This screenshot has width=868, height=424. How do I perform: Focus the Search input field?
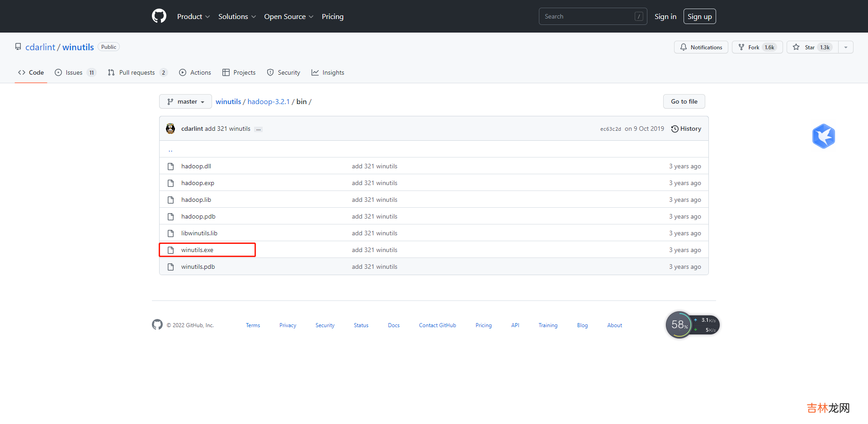(588, 16)
